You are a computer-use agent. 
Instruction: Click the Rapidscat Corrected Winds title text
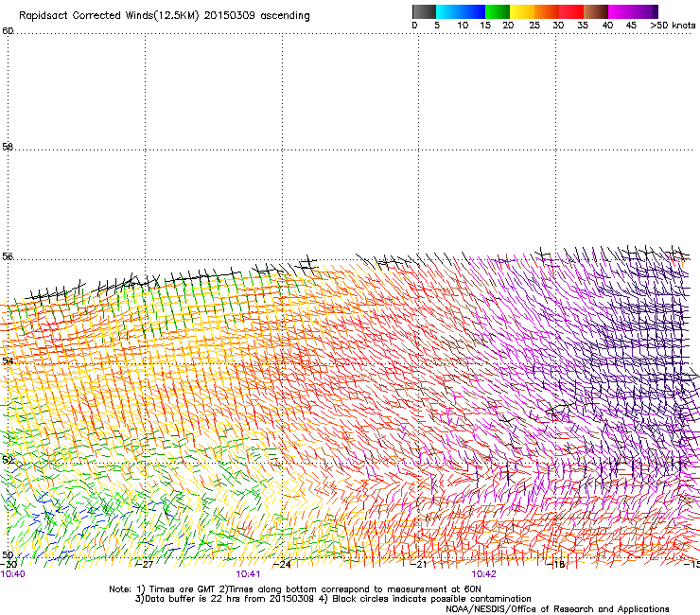pyautogui.click(x=165, y=16)
